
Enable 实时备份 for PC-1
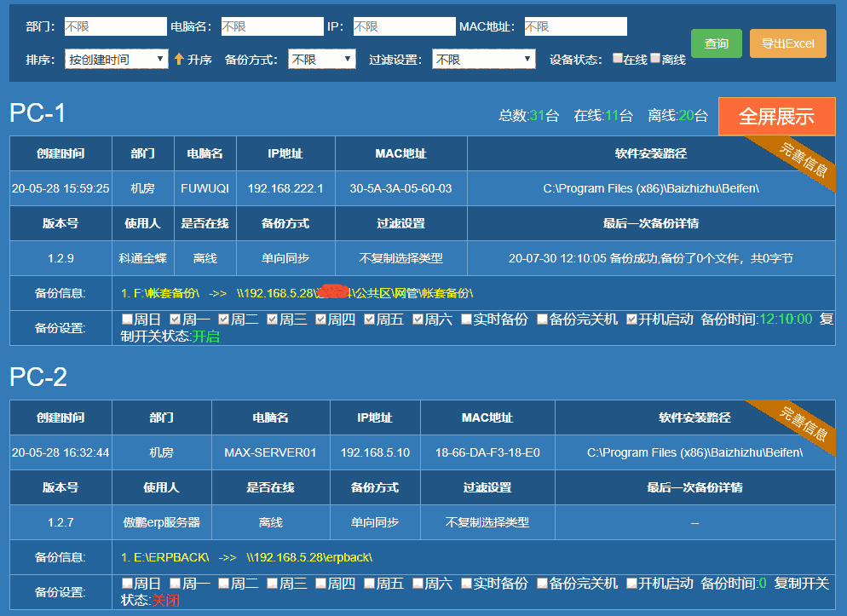pos(467,321)
